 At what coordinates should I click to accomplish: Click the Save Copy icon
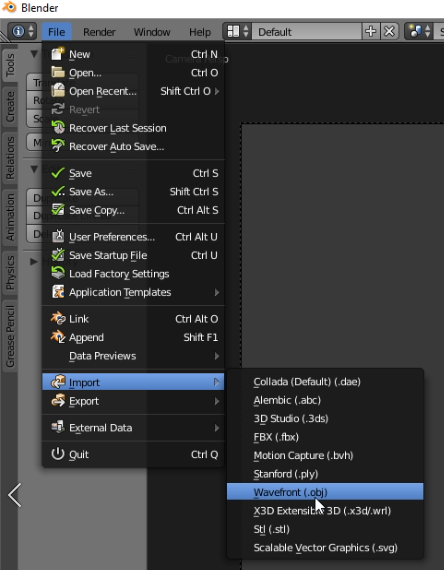pos(57,210)
